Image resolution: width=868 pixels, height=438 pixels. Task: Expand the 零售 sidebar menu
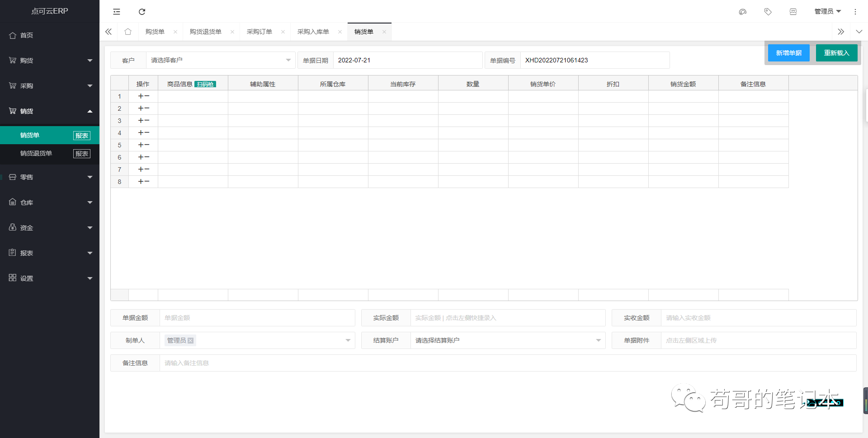(x=50, y=177)
